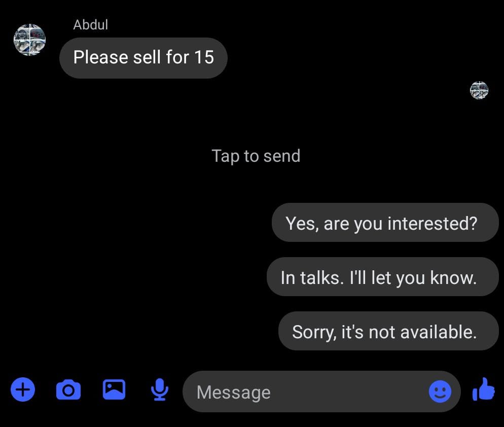Screen dimensions: 504x427
Task: Tap the blue circled plus icon
Action: pos(23,390)
